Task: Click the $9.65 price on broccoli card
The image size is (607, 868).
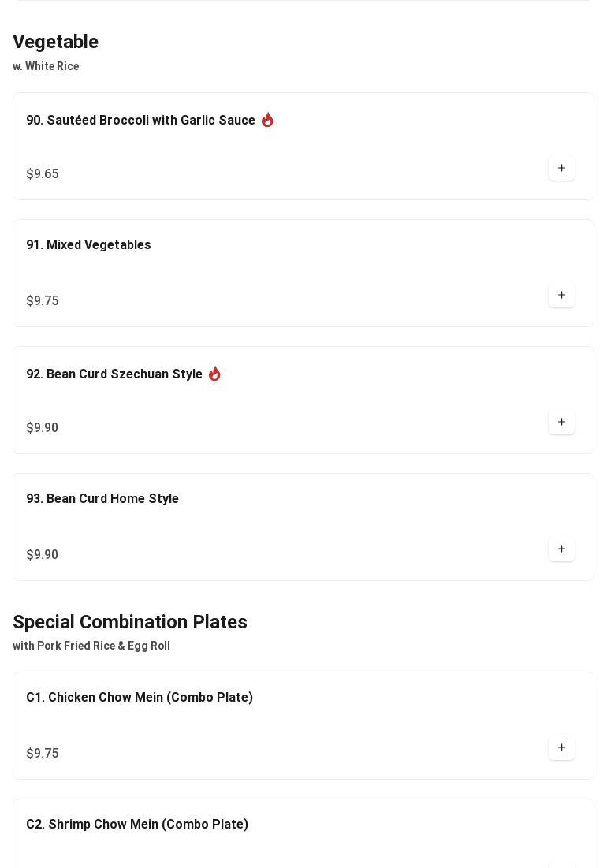Action: tap(43, 174)
